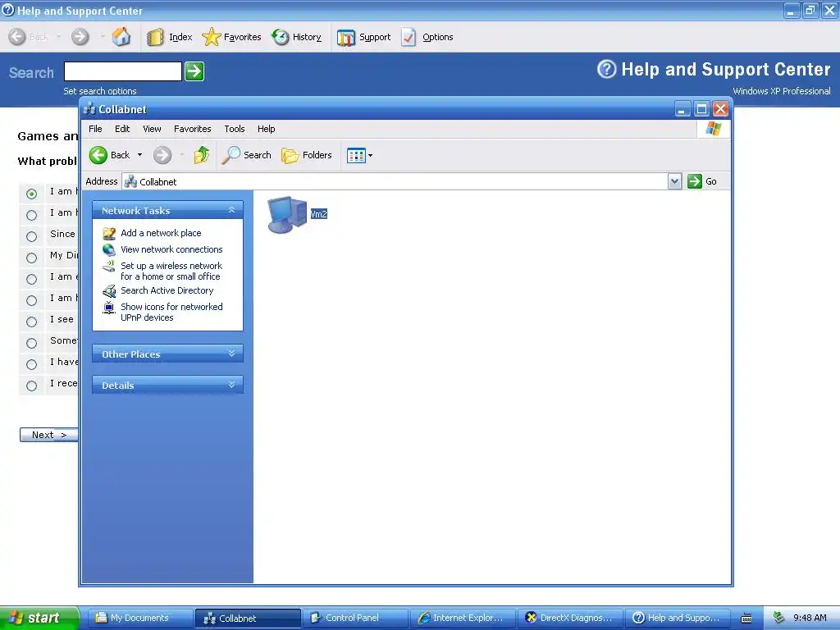Click the Add a network place icon

click(x=109, y=233)
